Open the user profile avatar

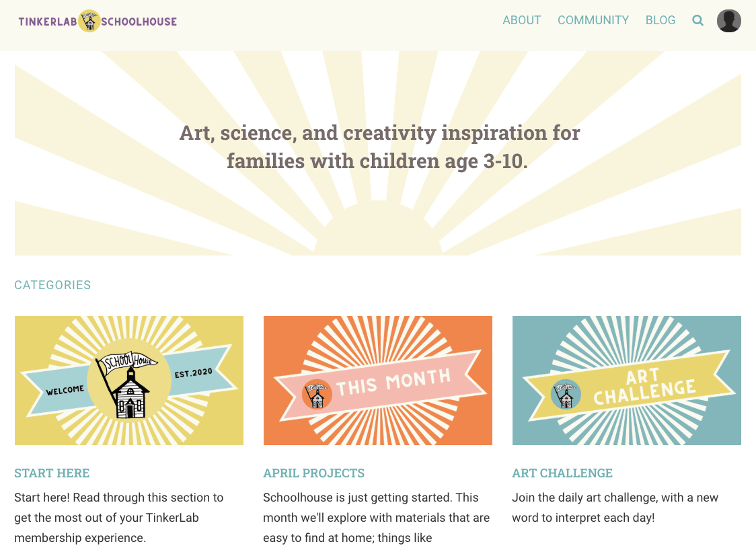[728, 21]
